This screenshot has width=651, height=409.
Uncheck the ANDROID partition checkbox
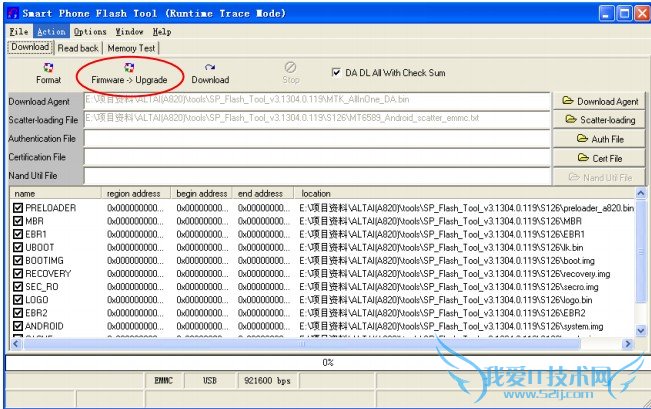[18, 326]
